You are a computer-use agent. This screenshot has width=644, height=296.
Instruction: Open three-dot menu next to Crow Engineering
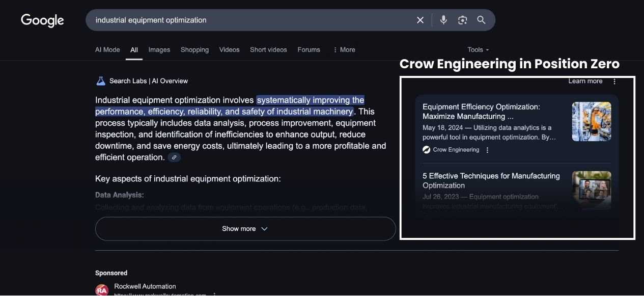pos(487,150)
